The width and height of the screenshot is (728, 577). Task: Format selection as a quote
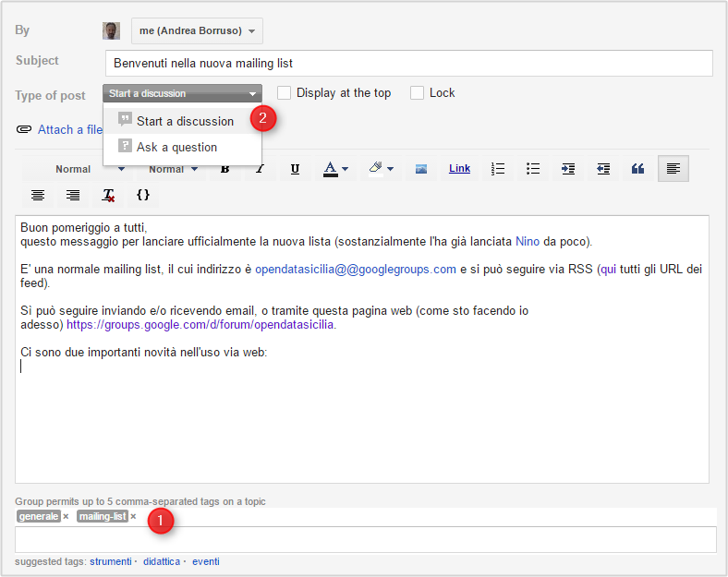pyautogui.click(x=637, y=169)
